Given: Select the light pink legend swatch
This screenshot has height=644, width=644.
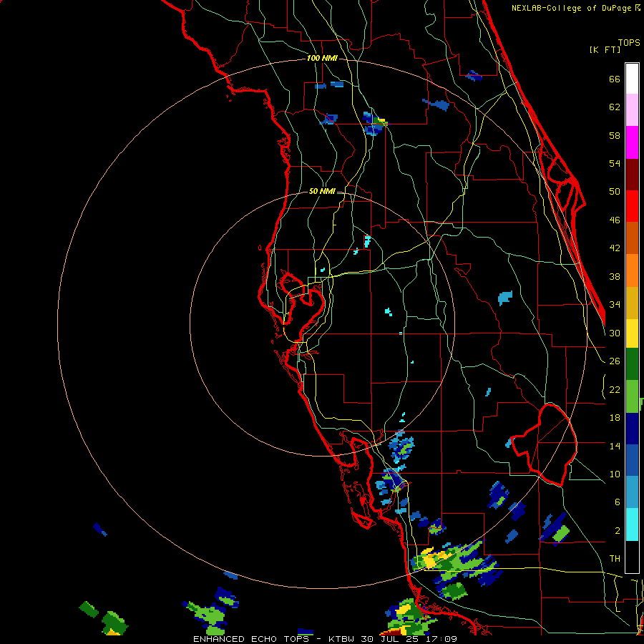Looking at the screenshot, I should coord(632,110).
